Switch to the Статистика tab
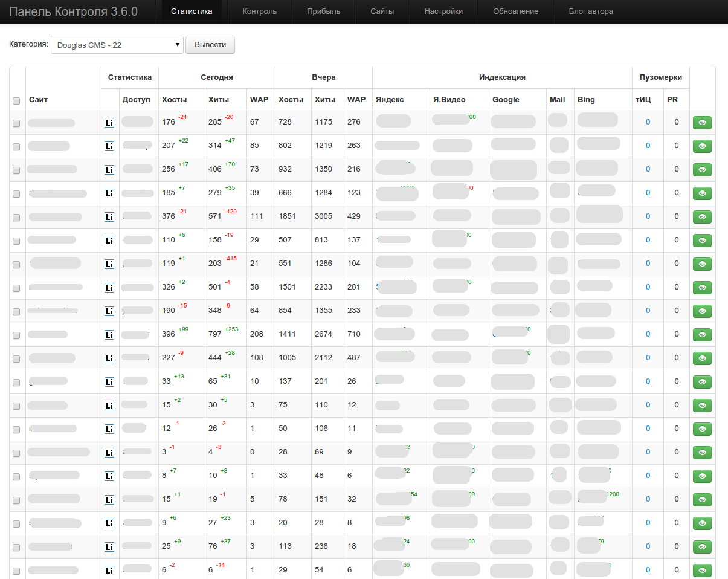The width and height of the screenshot is (728, 579). pyautogui.click(x=192, y=11)
